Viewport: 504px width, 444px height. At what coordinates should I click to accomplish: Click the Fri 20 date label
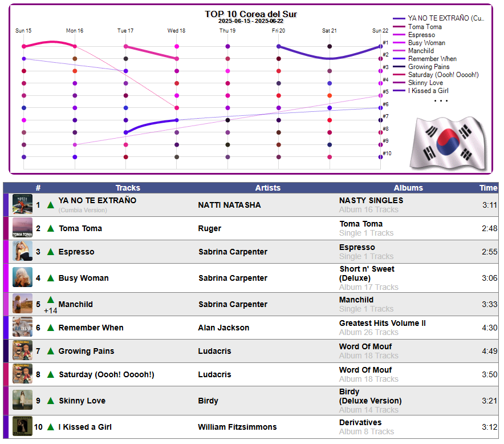point(278,31)
